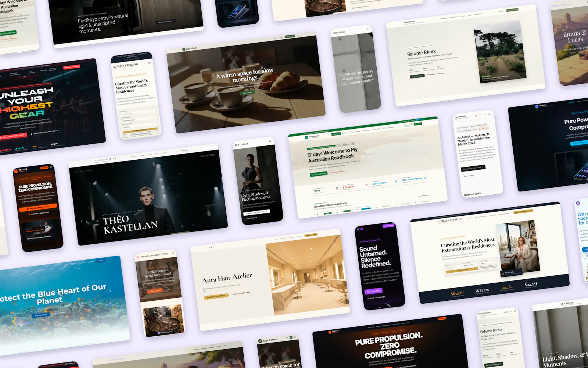Click View Services Menu link on Aura Hair Atelier
Screen dimensions: 588x368
241,293
